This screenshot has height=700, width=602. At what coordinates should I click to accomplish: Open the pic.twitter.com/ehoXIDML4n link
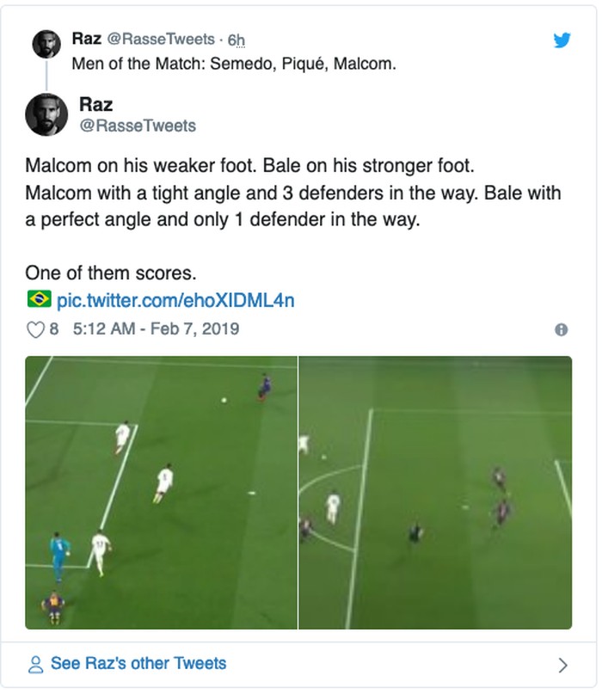(175, 300)
